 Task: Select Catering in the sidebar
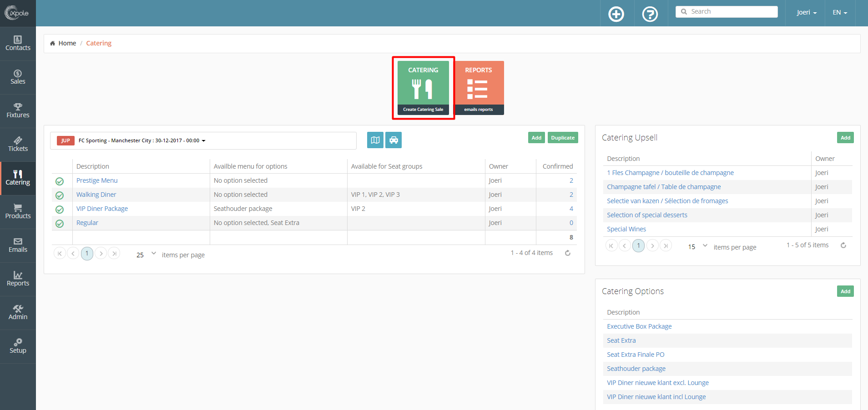pyautogui.click(x=18, y=178)
